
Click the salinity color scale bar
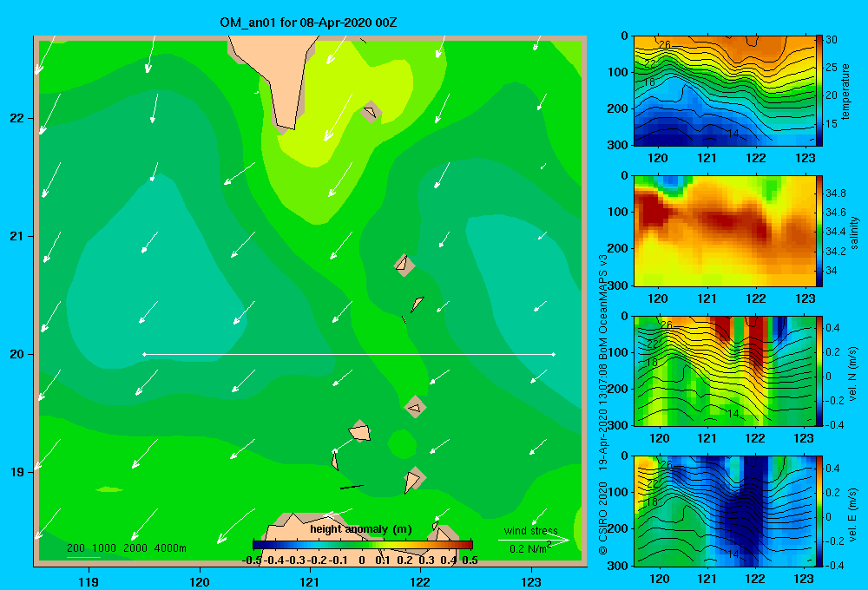tap(819, 231)
